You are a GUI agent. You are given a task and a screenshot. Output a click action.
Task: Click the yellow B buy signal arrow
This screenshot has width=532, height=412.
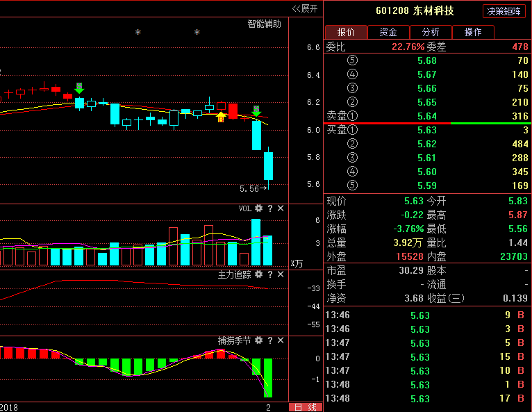click(221, 117)
